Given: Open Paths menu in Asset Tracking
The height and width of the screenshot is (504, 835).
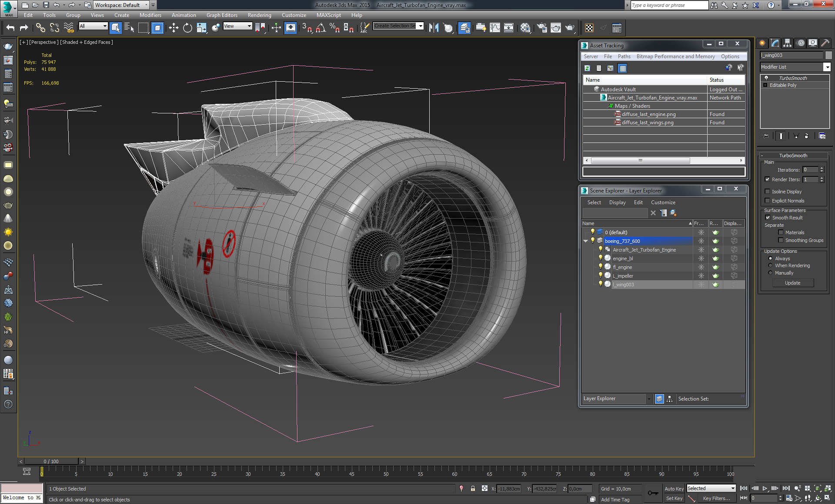Looking at the screenshot, I should pos(624,56).
